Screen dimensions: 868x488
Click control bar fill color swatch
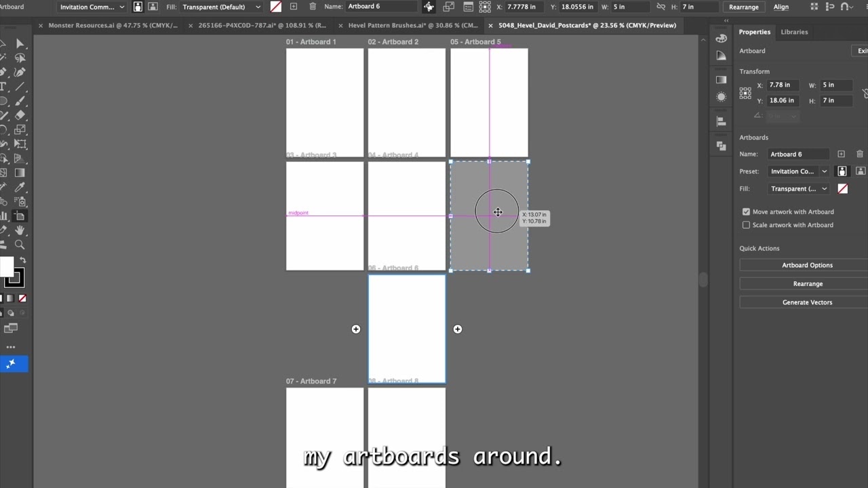click(275, 7)
